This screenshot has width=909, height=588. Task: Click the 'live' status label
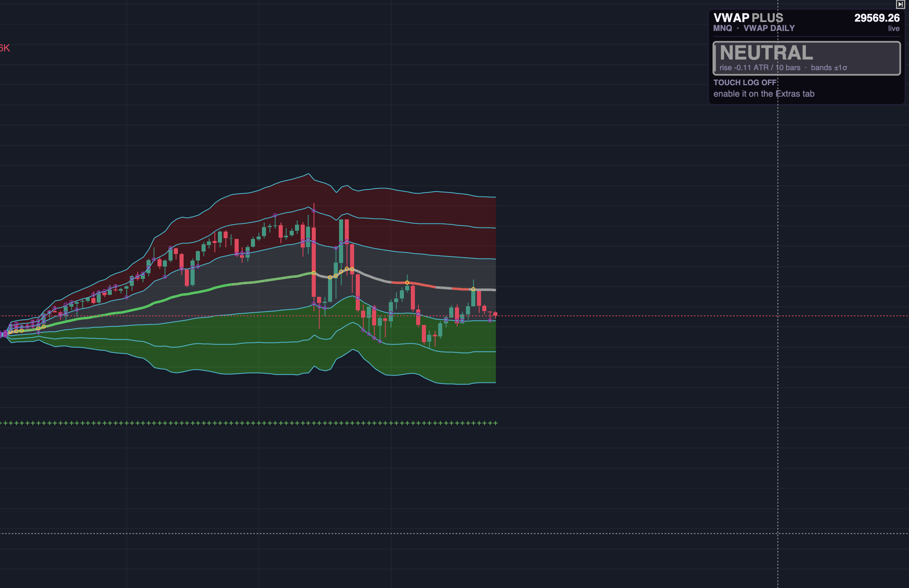click(x=893, y=29)
